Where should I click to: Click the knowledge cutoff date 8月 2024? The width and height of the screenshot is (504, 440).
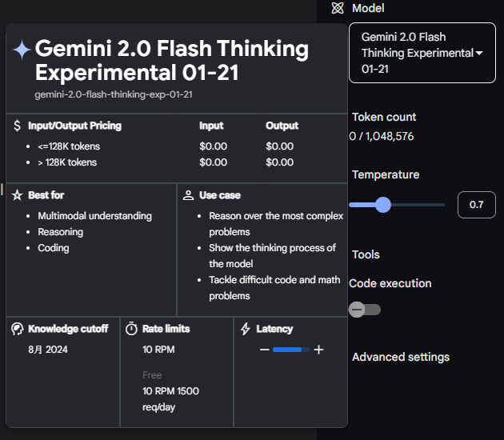48,350
